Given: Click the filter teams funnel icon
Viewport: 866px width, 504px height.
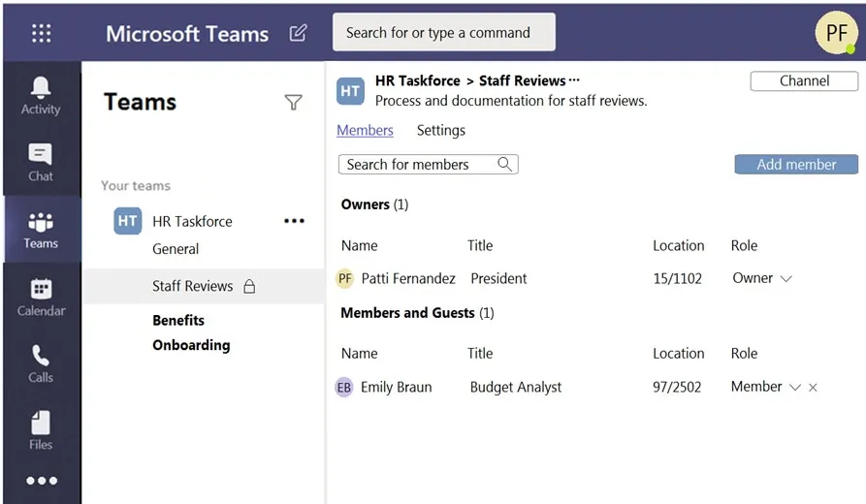Looking at the screenshot, I should pos(293,102).
